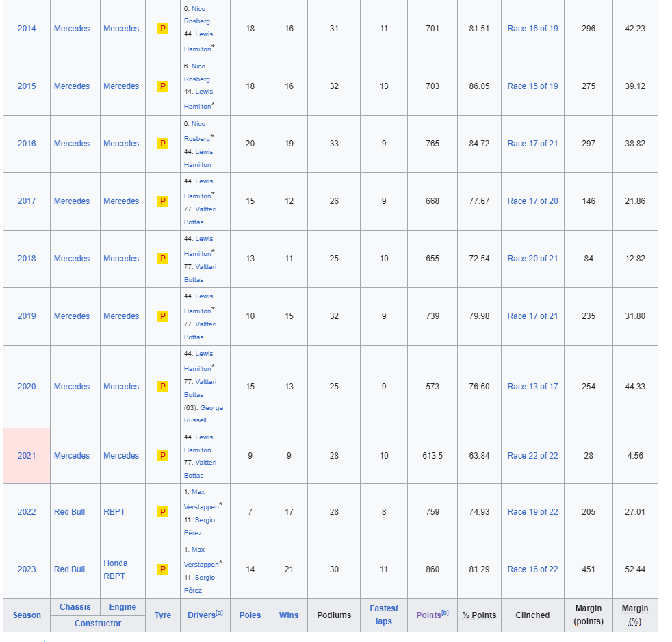Open the 2020 season link
This screenshot has width=672, height=642.
tap(27, 387)
